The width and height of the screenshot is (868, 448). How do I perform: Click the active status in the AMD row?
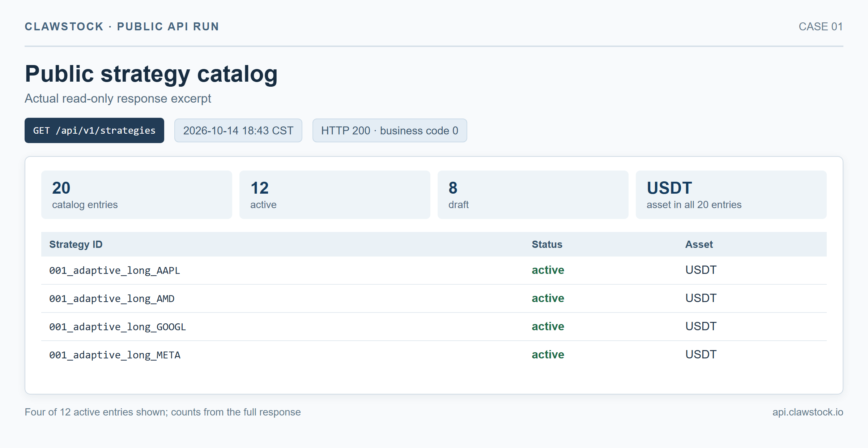[548, 298]
